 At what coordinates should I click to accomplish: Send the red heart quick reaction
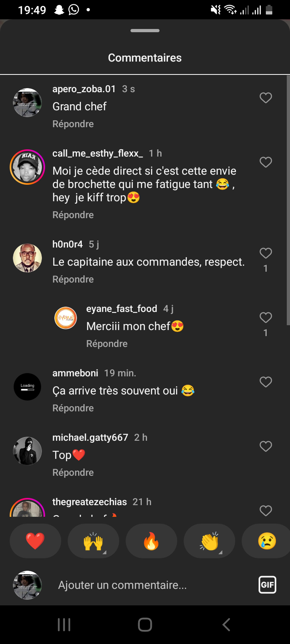[35, 541]
